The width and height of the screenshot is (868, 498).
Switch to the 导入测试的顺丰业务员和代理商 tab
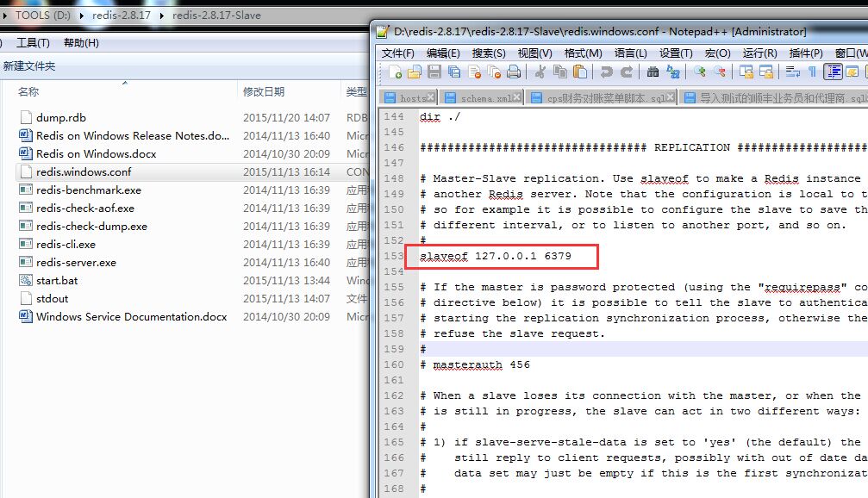coord(775,98)
